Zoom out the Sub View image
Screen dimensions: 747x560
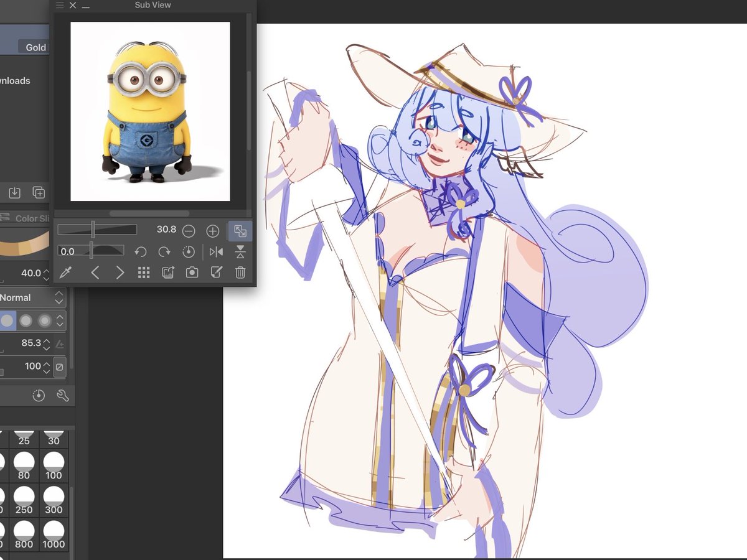click(x=189, y=231)
